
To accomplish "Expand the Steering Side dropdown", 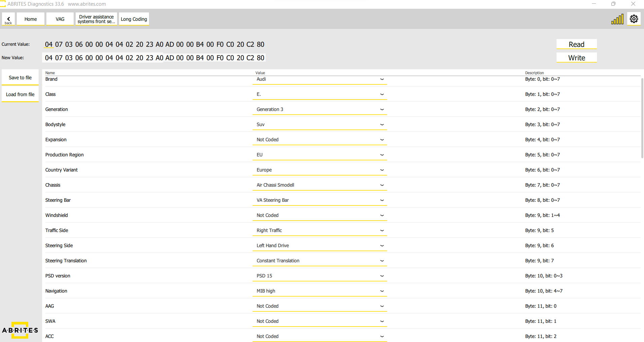I will (320, 246).
